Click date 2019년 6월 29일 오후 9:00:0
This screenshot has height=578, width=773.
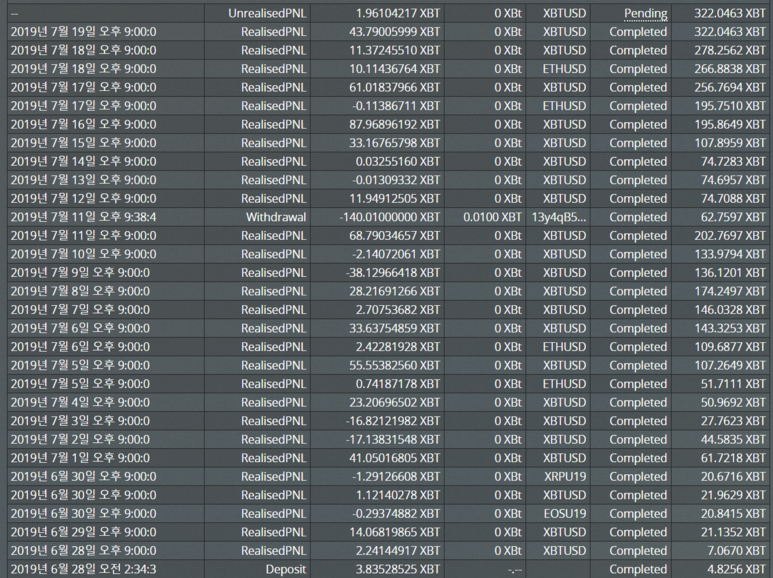(x=83, y=532)
